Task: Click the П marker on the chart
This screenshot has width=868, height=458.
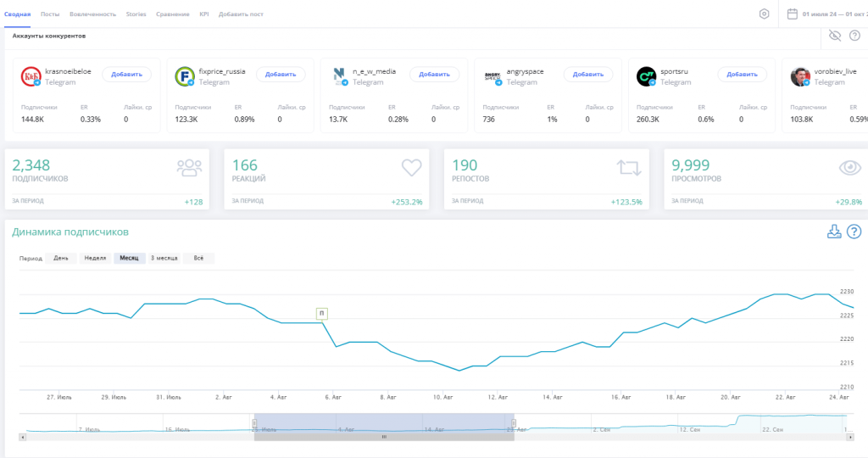Action: [321, 313]
